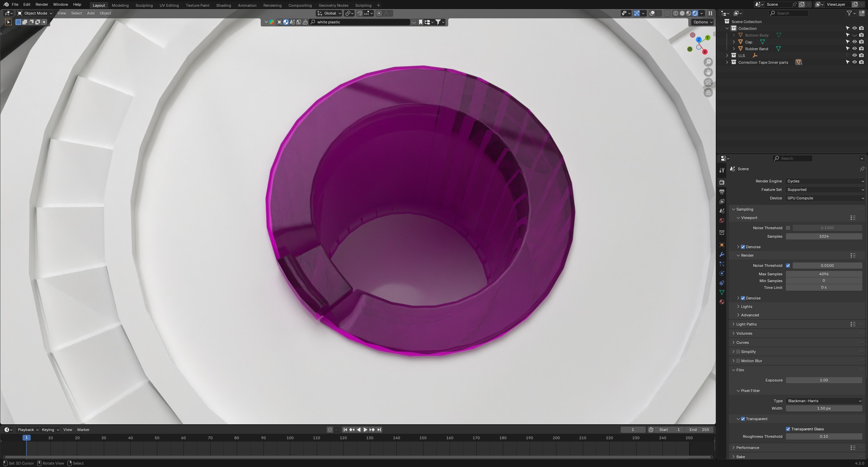Select material preview shading
Screen dimensions: 868x467
click(x=689, y=13)
